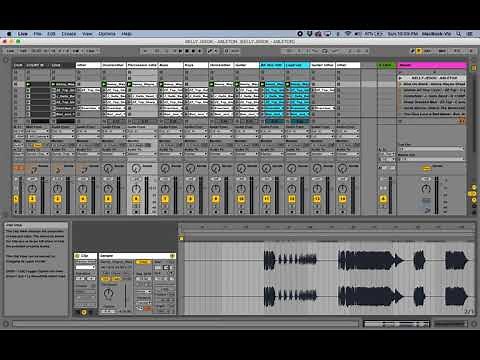Launch the top clip in the first Drums/other track

pos(104,84)
